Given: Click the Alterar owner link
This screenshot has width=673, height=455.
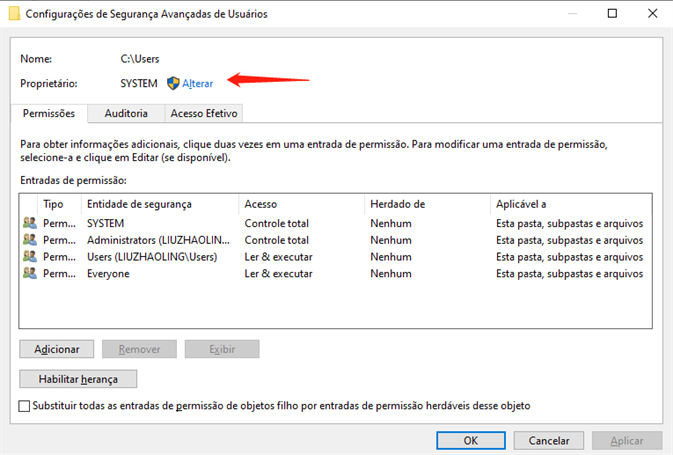Looking at the screenshot, I should (x=197, y=83).
